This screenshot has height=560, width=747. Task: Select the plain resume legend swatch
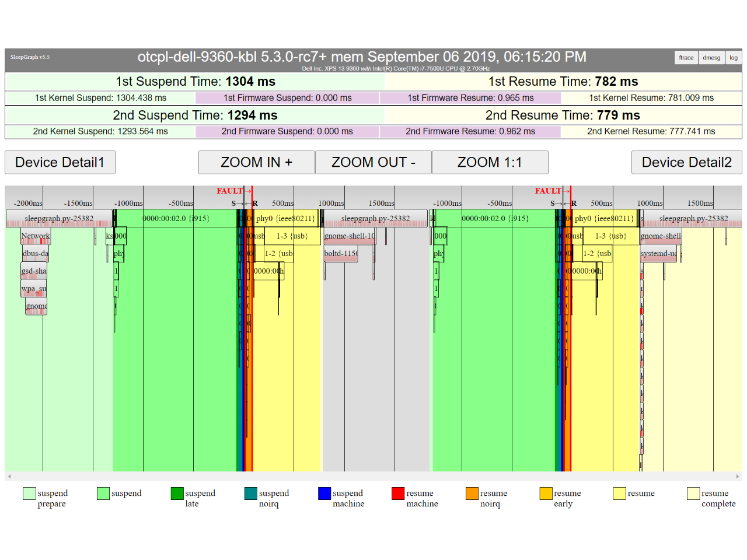pyautogui.click(x=620, y=494)
